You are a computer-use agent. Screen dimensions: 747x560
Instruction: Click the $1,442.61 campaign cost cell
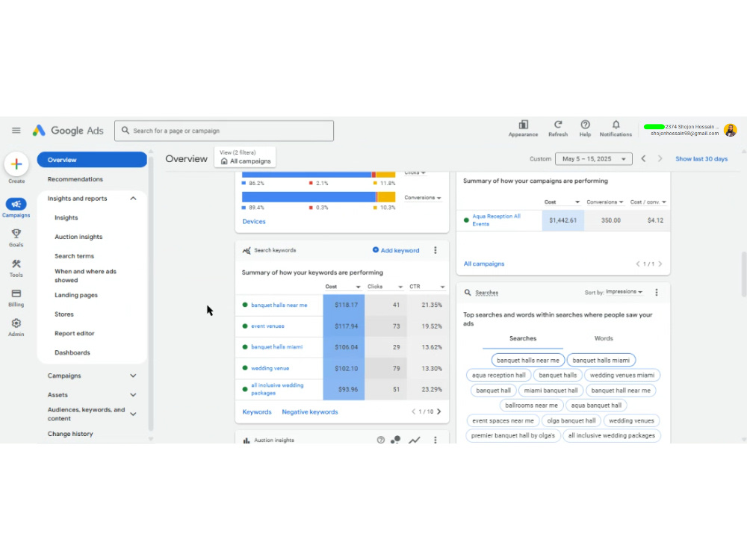[563, 220]
